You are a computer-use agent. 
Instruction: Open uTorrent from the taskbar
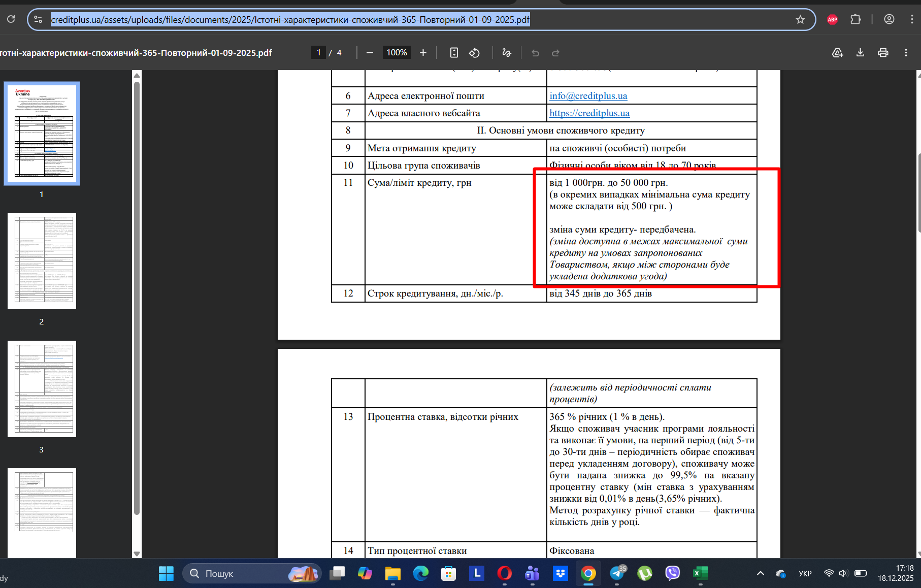pyautogui.click(x=645, y=573)
